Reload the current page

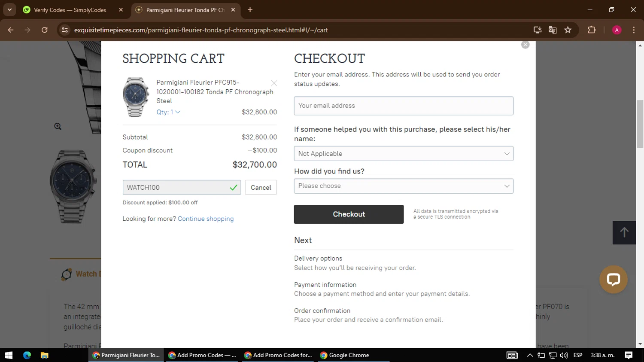click(x=45, y=30)
